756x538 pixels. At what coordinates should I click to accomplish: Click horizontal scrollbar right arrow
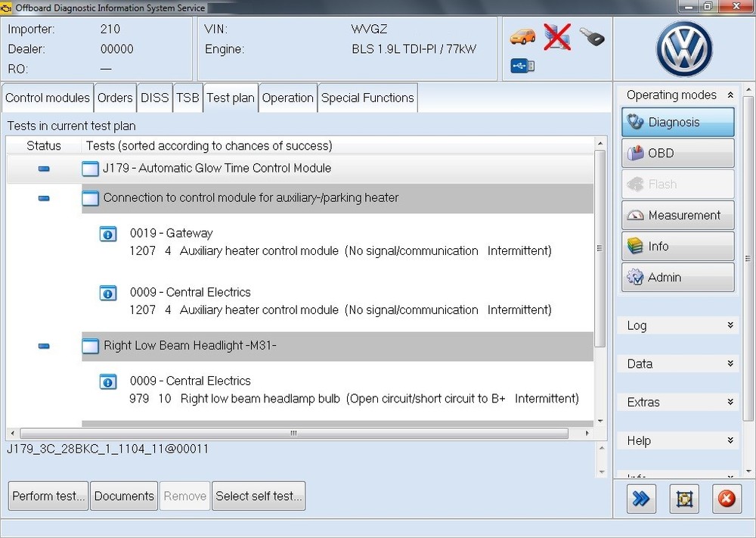point(587,434)
